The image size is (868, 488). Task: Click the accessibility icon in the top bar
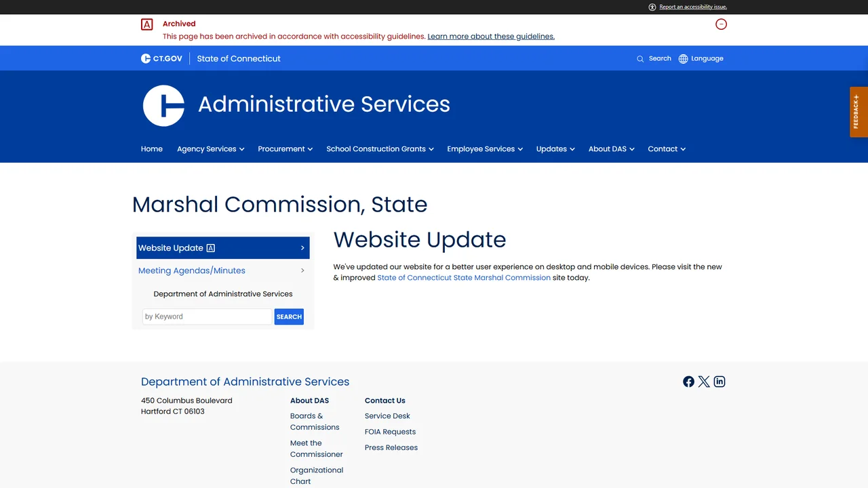[x=652, y=7]
